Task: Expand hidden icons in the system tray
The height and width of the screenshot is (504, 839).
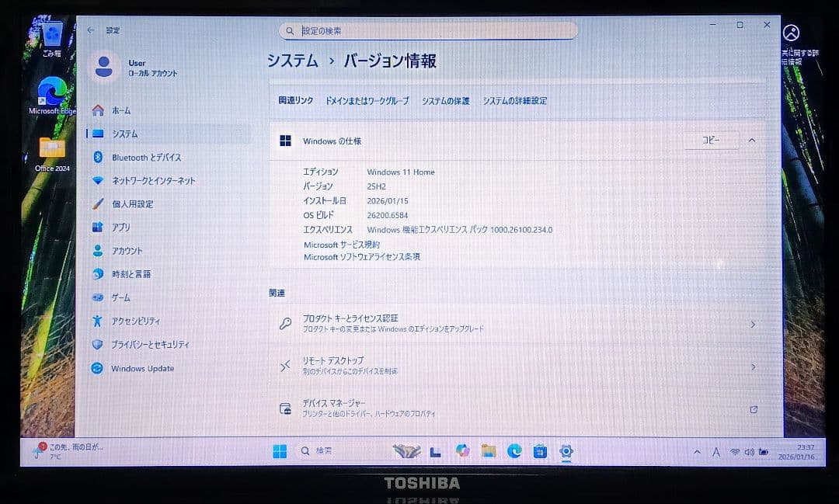Action: tap(698, 451)
